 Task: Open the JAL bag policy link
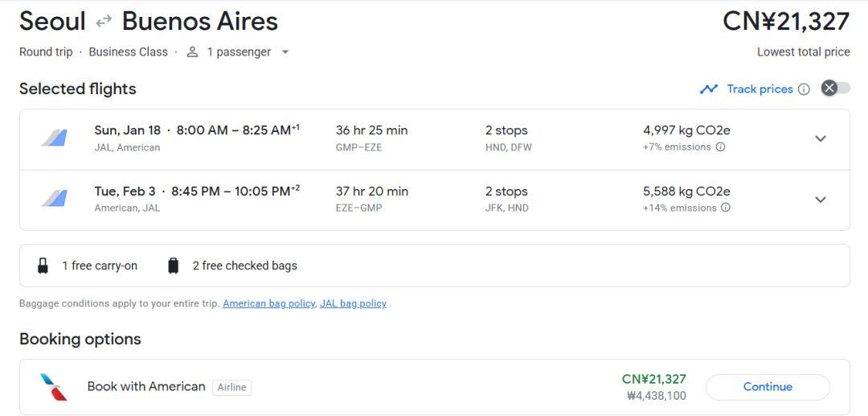pyautogui.click(x=353, y=304)
